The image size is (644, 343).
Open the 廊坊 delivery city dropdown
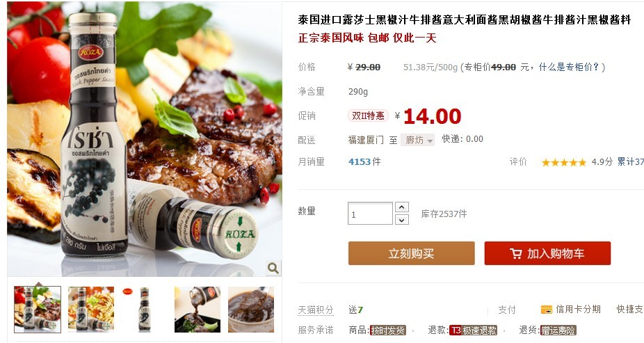pyautogui.click(x=417, y=140)
